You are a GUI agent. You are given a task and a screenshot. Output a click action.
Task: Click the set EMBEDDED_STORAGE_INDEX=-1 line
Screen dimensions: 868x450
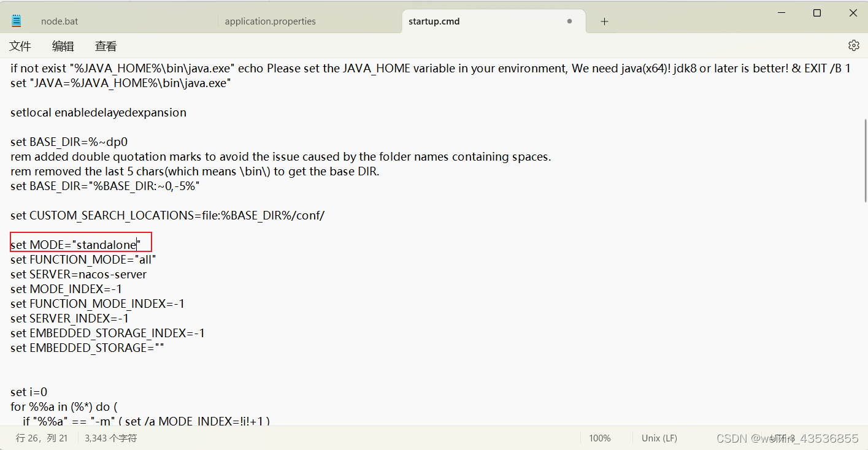pos(107,333)
